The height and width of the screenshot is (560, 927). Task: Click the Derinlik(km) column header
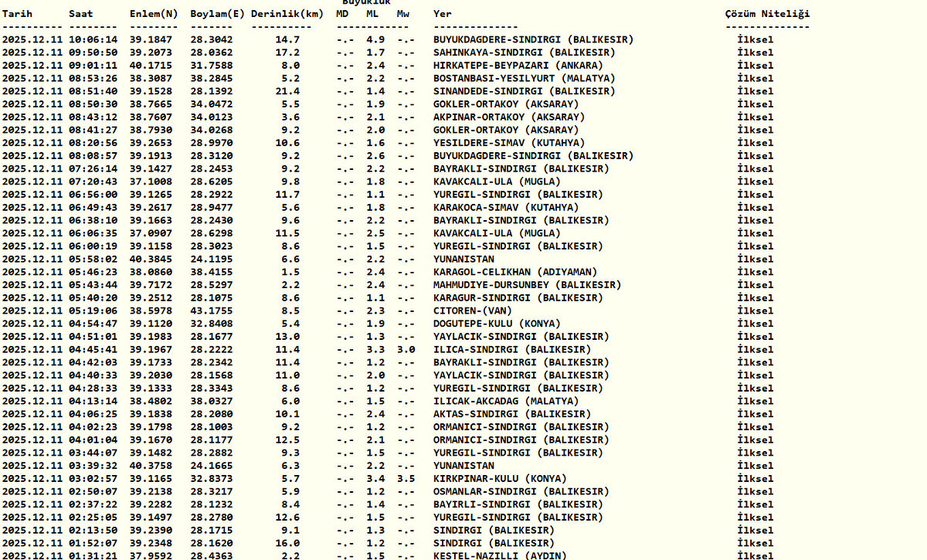(286, 14)
